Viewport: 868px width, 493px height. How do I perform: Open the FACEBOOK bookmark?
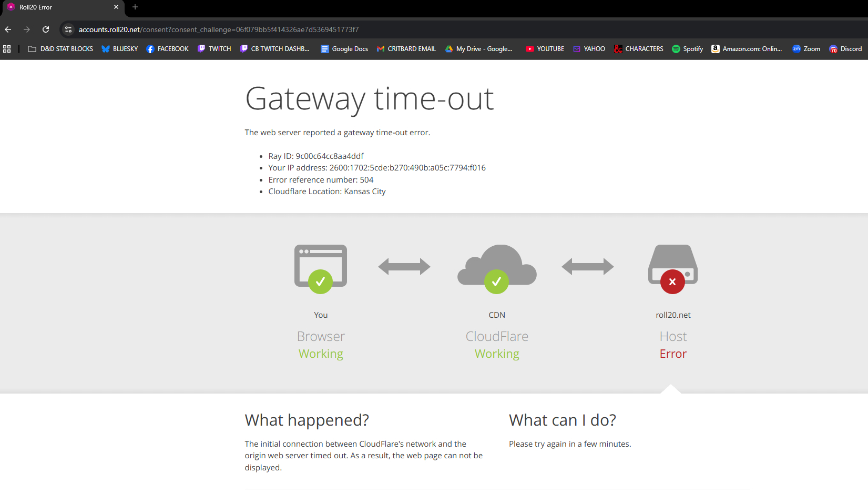167,49
